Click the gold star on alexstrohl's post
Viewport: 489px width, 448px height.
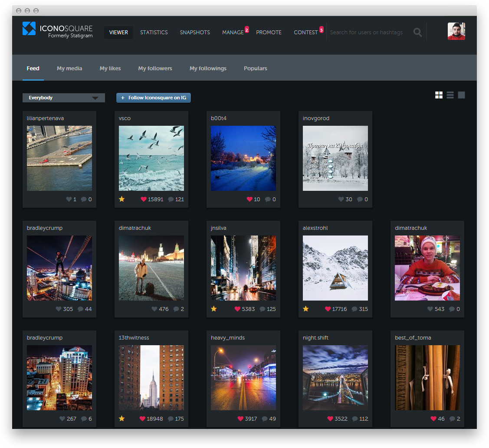pos(305,309)
